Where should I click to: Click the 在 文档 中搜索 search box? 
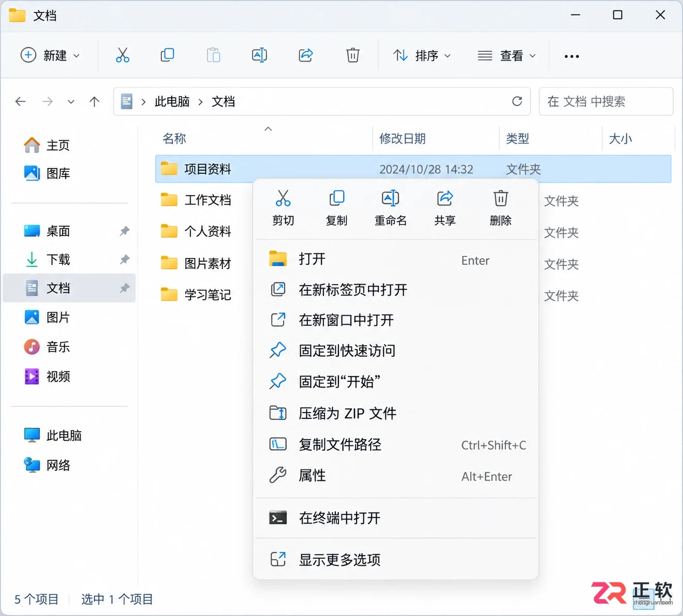click(x=606, y=101)
